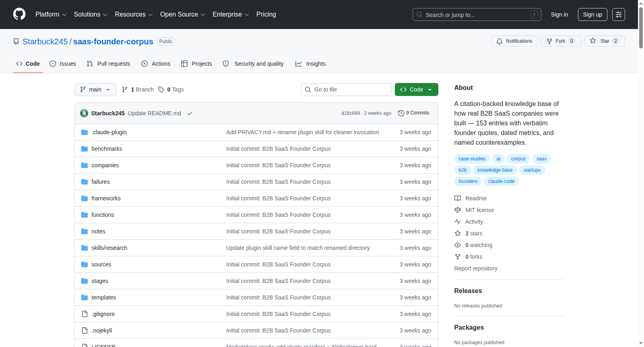This screenshot has width=644, height=347.
Task: Click the Sign up button
Action: (592, 15)
